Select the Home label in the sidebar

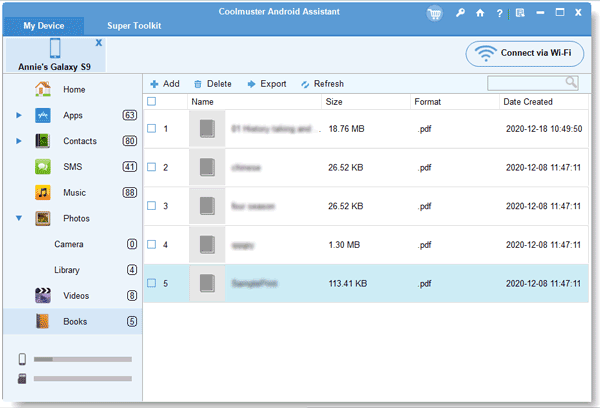(x=74, y=89)
